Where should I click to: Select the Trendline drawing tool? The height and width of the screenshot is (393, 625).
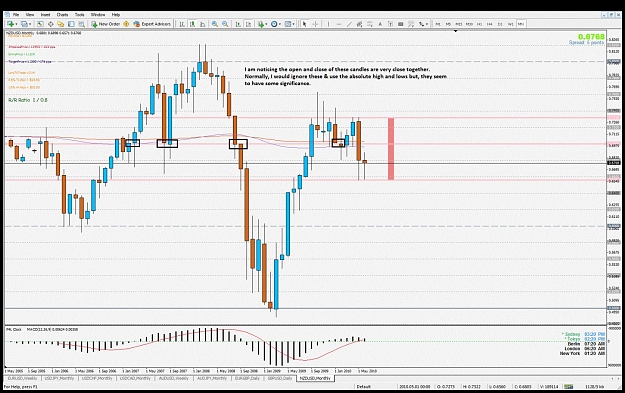349,24
